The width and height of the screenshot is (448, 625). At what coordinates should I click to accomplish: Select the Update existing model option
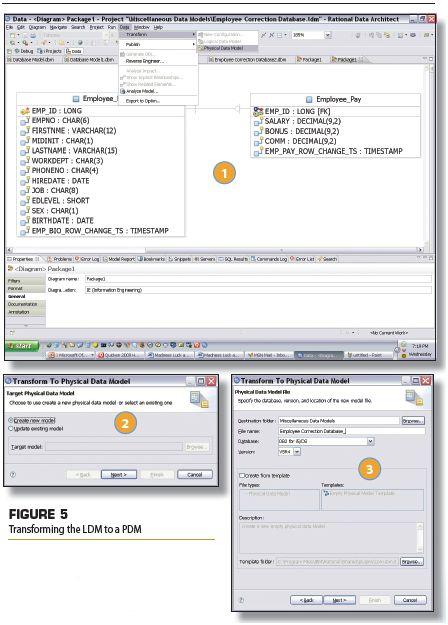pos(36,429)
